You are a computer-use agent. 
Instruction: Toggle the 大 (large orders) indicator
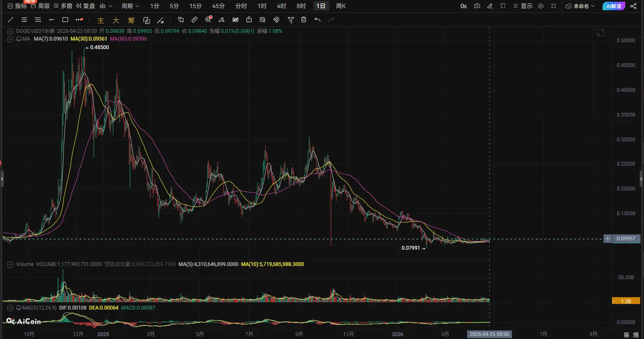click(x=116, y=20)
